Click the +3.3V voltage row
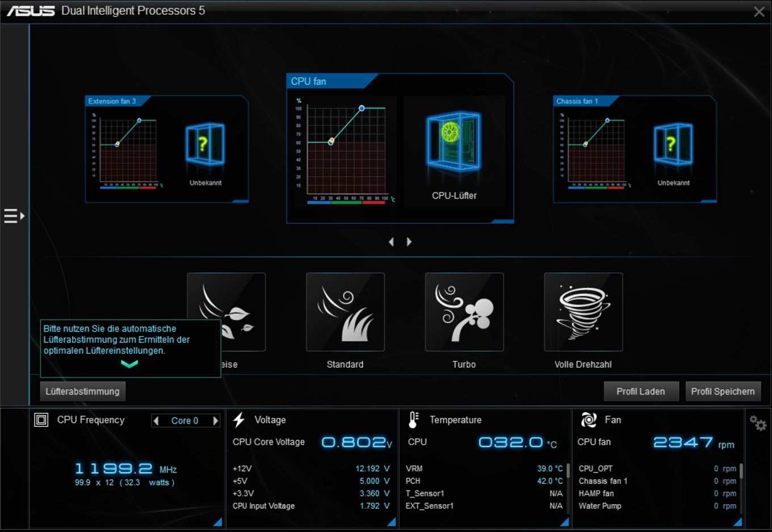 pyautogui.click(x=311, y=493)
